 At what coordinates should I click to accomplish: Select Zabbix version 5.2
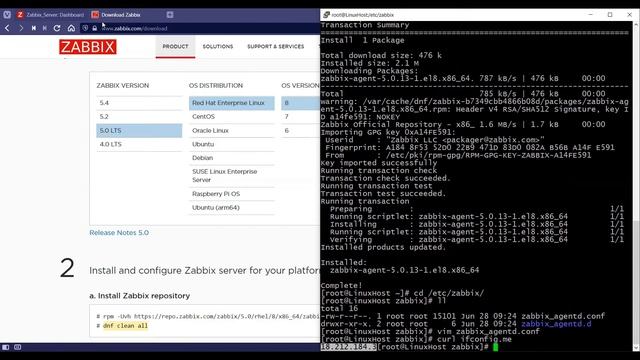(139, 117)
